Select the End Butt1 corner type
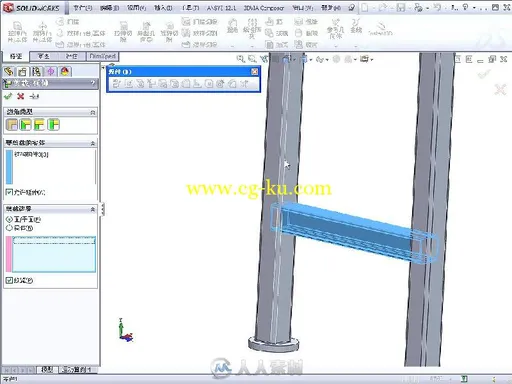 [39, 125]
